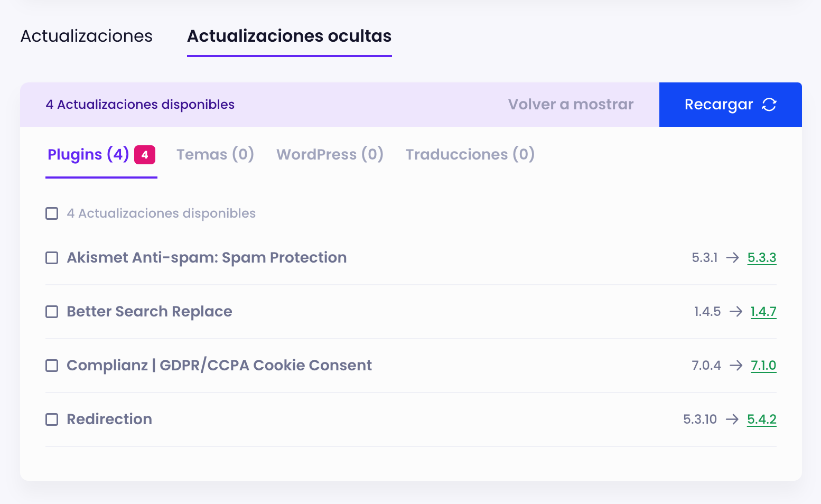Switch to the WordPress (0) tab
821x504 pixels.
pyautogui.click(x=330, y=154)
